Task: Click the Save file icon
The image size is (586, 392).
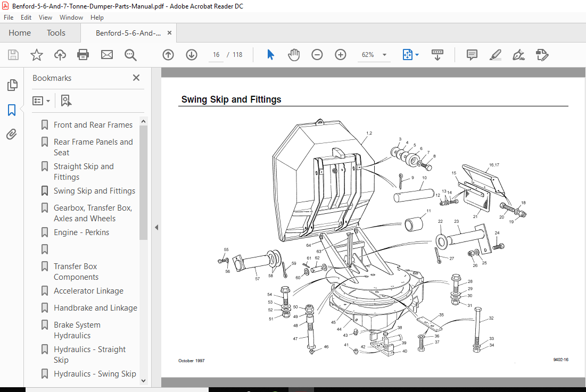Action: [x=13, y=55]
